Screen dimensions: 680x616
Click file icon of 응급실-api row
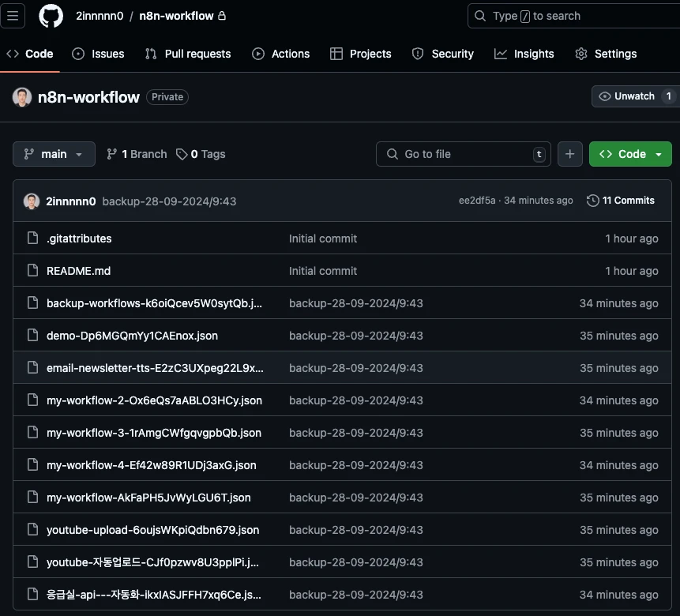point(32,595)
